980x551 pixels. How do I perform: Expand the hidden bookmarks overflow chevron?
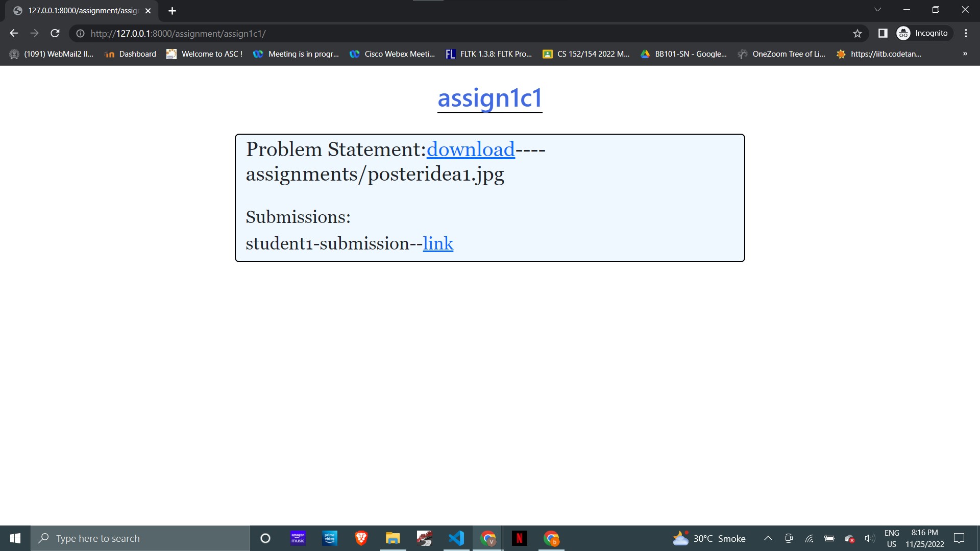[x=965, y=54]
